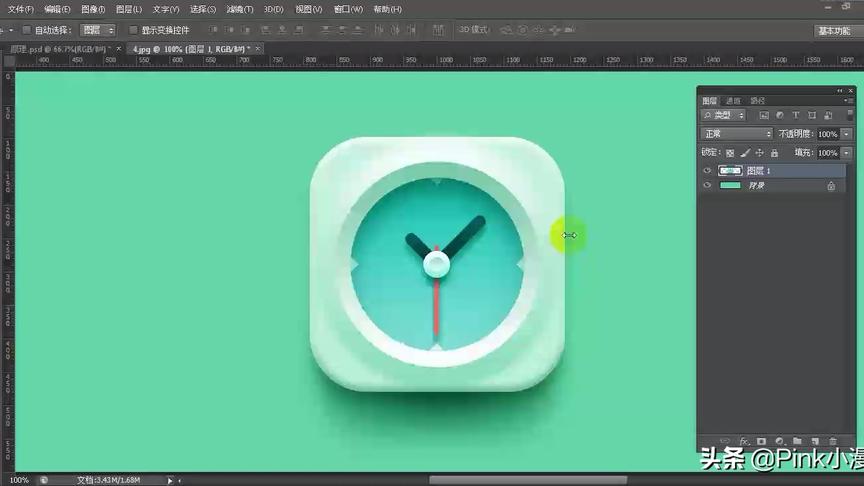Click the add layer style fx icon

(744, 441)
